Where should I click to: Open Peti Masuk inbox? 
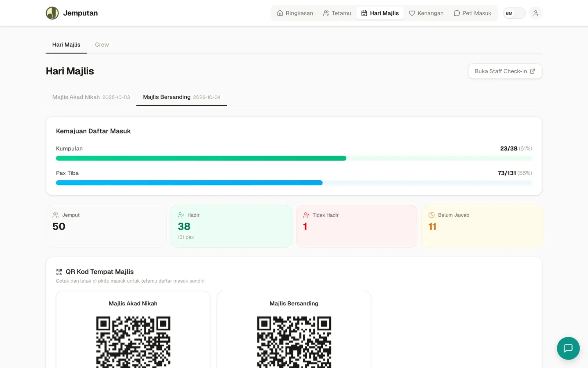click(x=472, y=13)
